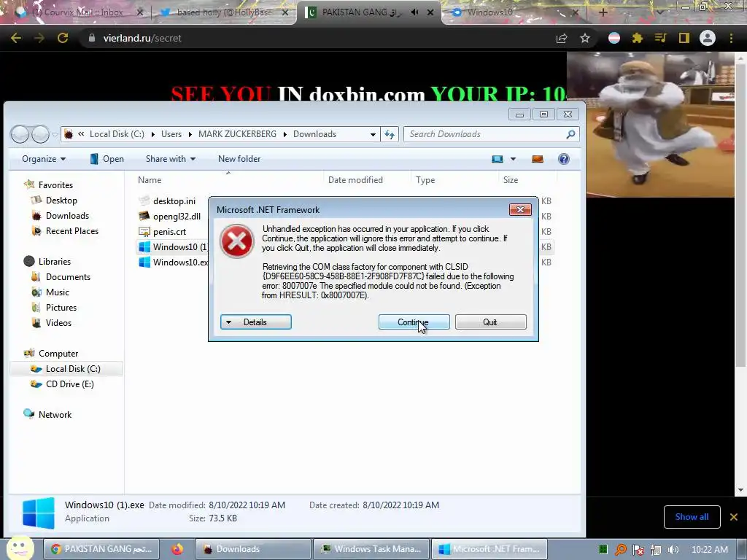Close the Microsoft .NET Framework dialog

(520, 209)
